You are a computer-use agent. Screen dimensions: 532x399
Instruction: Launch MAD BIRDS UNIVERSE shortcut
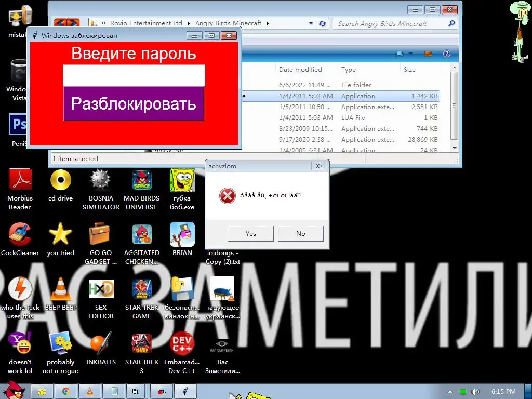[141, 189]
